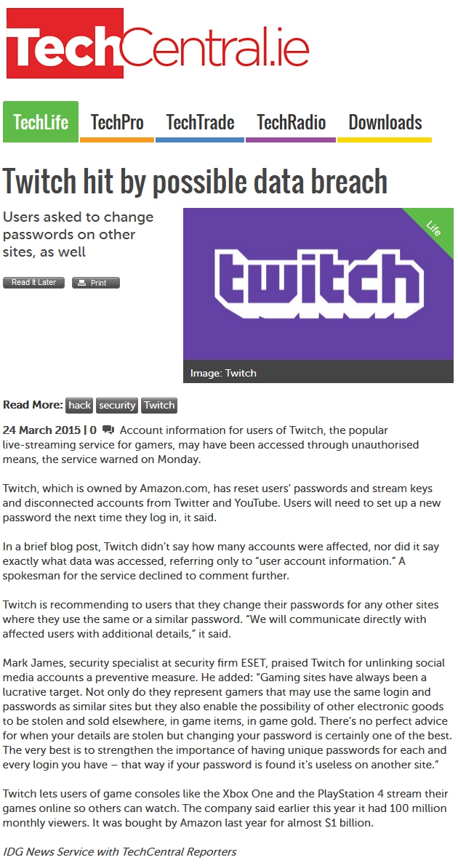Click the comment count zero
The width and height of the screenshot is (458, 868).
click(93, 430)
